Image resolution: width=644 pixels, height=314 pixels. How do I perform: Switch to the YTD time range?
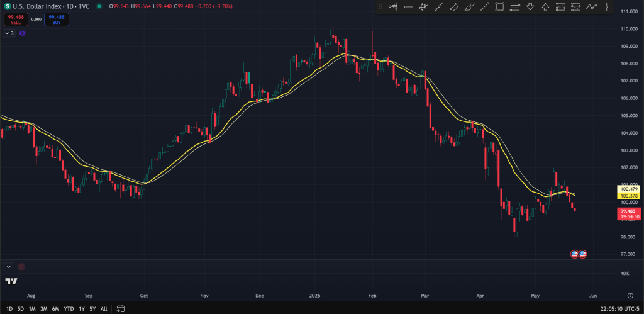(69, 309)
